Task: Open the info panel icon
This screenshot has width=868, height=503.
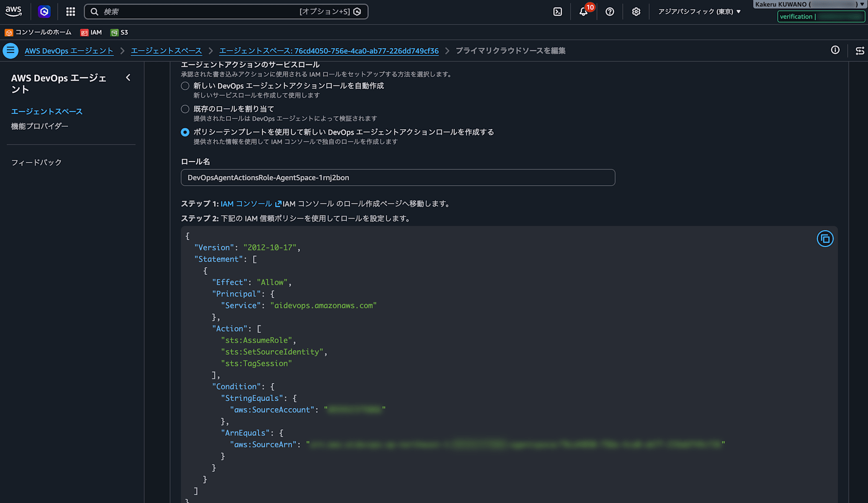Action: point(835,50)
